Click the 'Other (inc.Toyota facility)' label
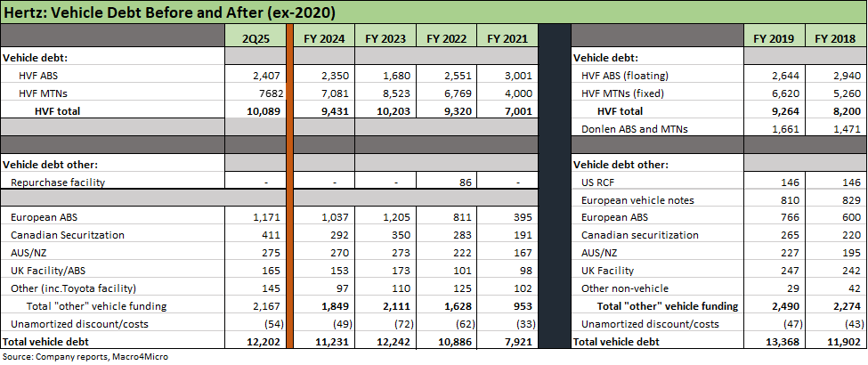This screenshot has height=365, width=868. point(74,288)
